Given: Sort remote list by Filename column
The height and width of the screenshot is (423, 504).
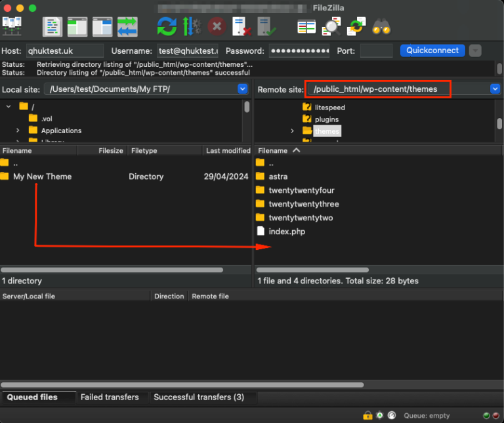Looking at the screenshot, I should 379,151.
